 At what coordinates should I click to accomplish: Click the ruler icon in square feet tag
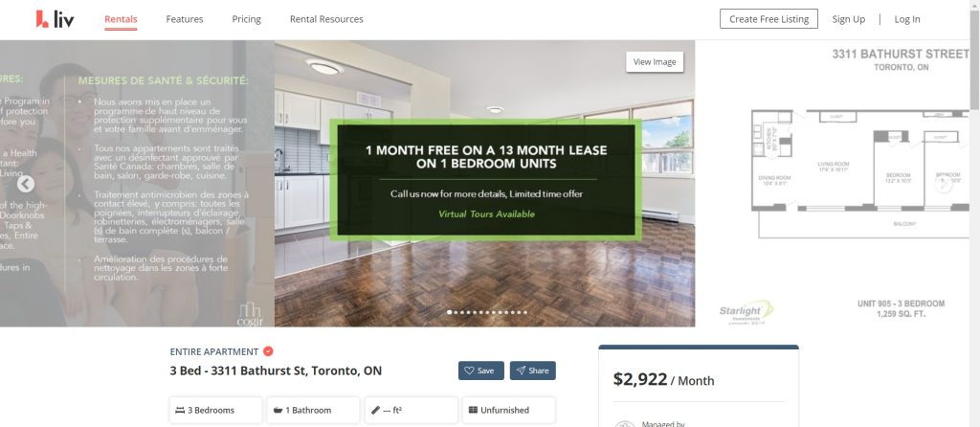coord(375,410)
